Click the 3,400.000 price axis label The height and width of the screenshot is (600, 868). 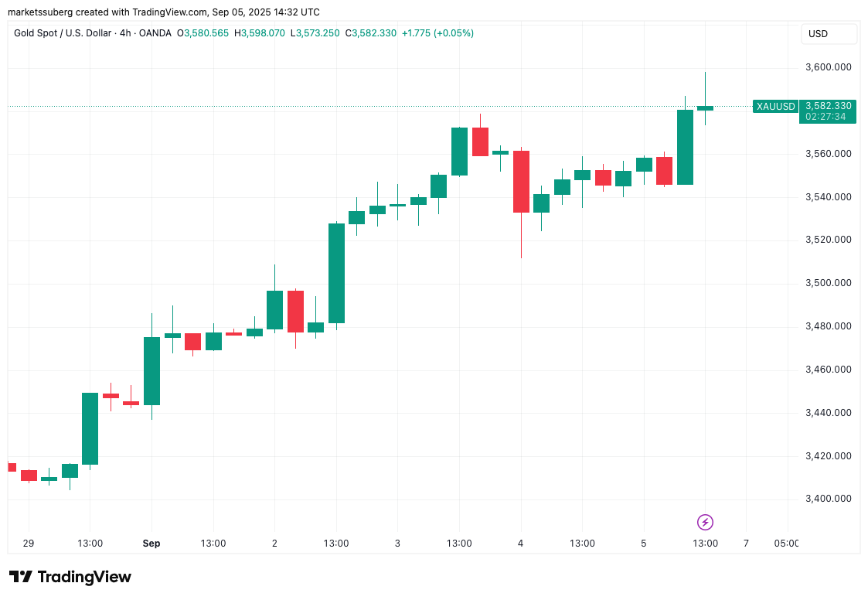tap(829, 499)
